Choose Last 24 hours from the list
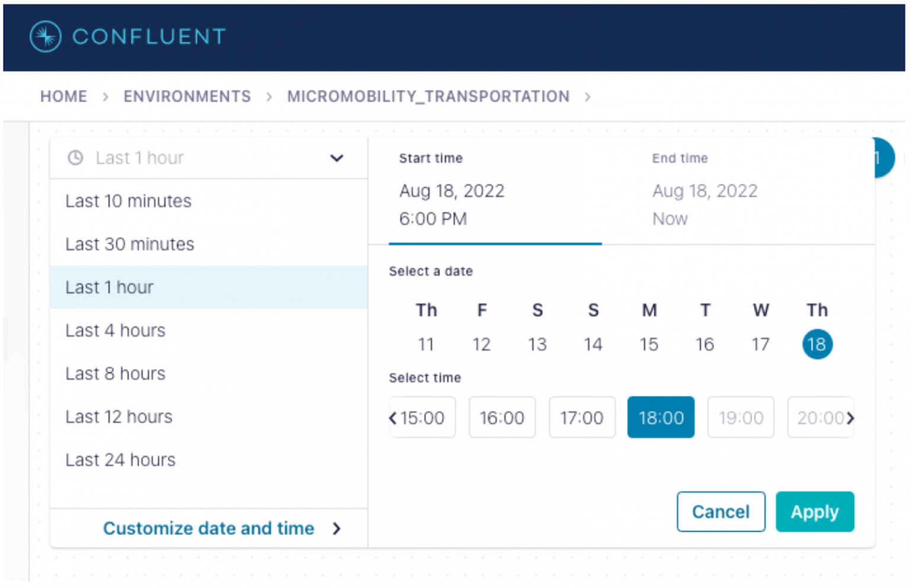The width and height of the screenshot is (910, 588). click(120, 460)
